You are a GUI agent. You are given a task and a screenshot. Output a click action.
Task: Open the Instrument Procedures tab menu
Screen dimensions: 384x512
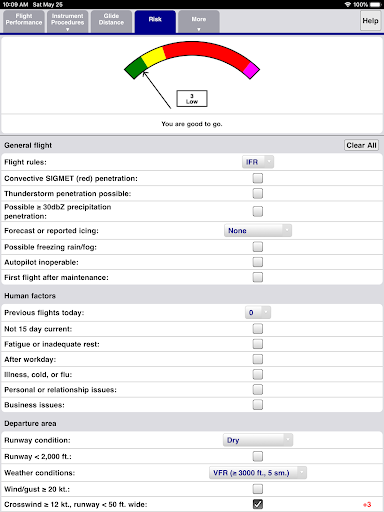tap(67, 22)
